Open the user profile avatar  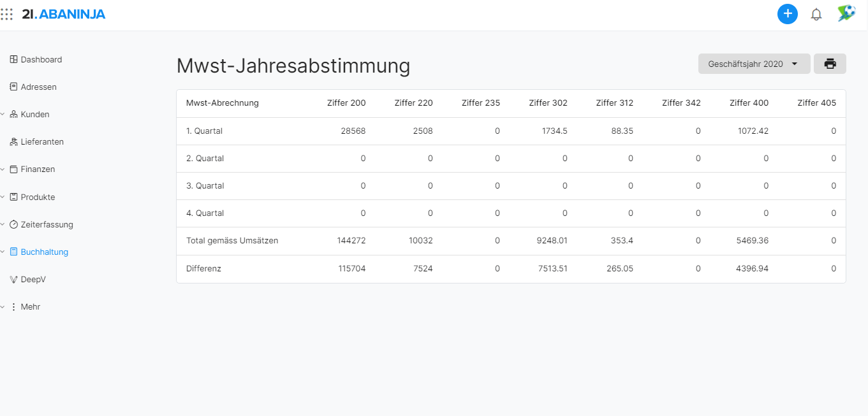click(x=846, y=13)
